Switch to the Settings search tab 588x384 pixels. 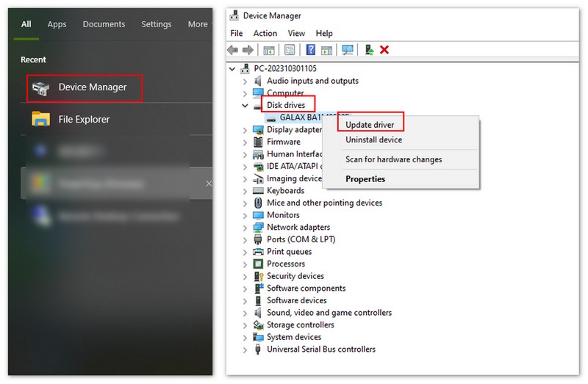[x=156, y=24]
